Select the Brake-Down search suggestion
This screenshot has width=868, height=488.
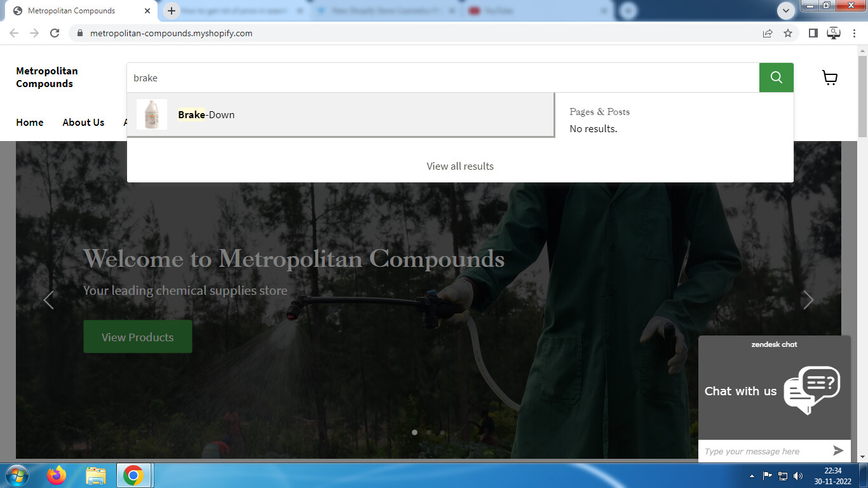[341, 115]
